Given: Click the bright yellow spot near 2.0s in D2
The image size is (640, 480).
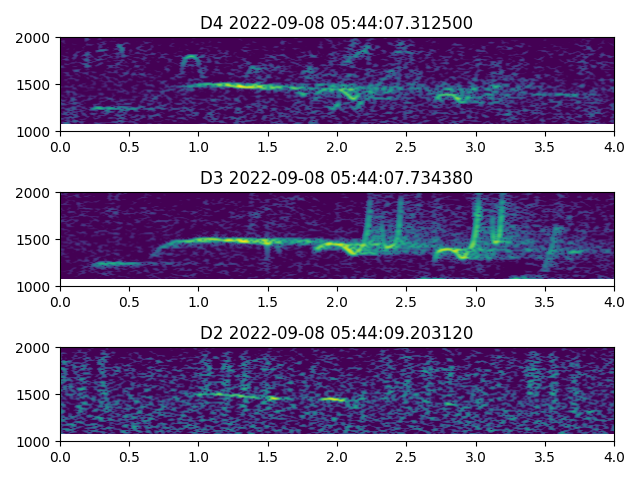Looking at the screenshot, I should point(334,399).
